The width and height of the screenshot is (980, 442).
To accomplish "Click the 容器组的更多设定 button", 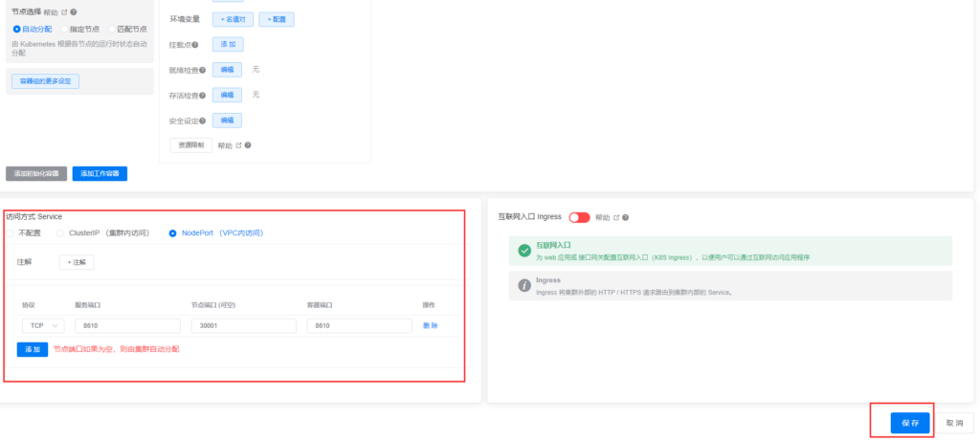I will [x=46, y=81].
